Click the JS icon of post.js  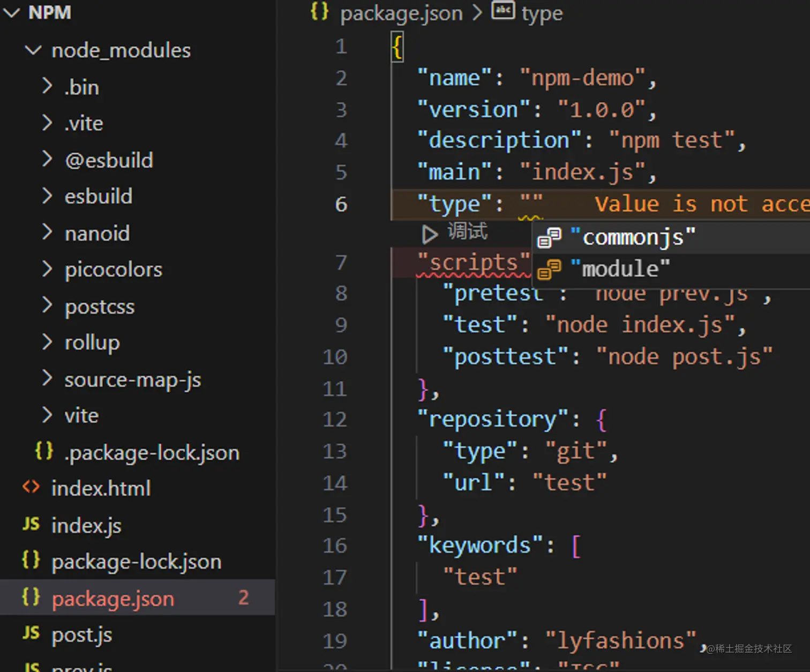tap(31, 633)
